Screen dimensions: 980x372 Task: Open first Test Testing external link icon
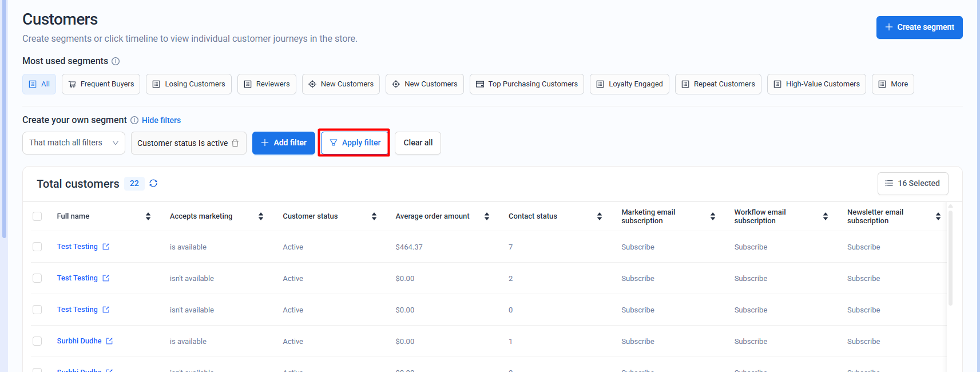pos(106,247)
